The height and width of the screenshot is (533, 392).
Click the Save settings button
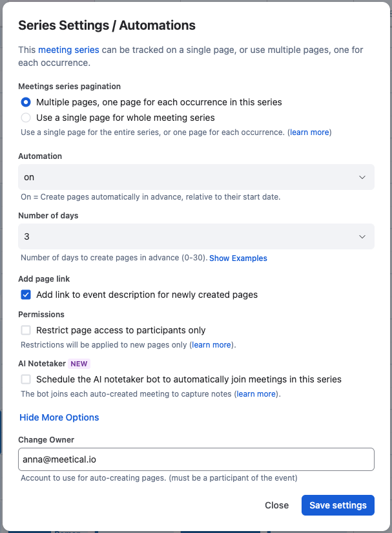[338, 505]
